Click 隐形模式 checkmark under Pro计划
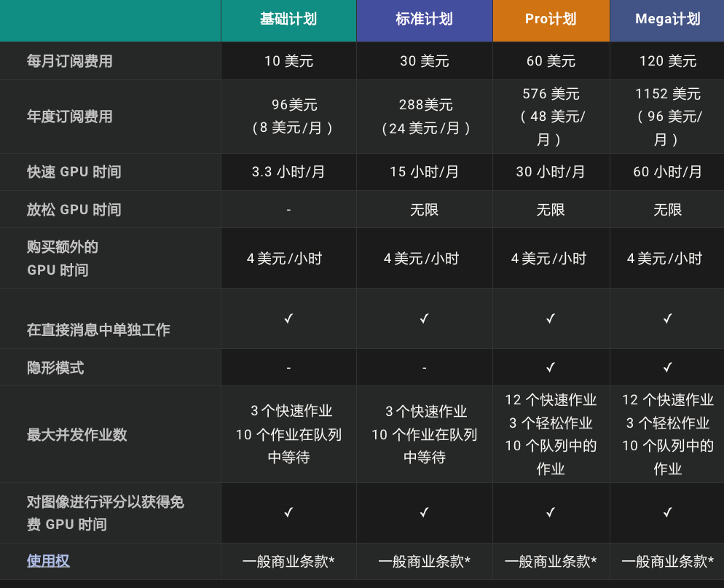This screenshot has height=588, width=724. (551, 367)
